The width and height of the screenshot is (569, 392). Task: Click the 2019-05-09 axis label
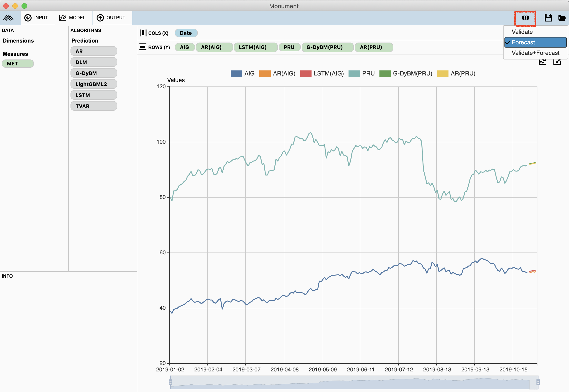pos(322,369)
